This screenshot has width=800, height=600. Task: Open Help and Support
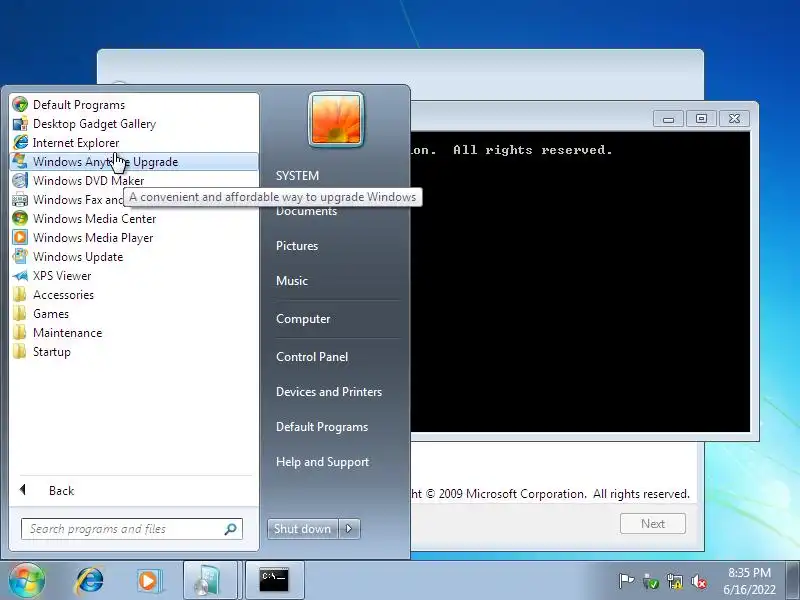(322, 462)
